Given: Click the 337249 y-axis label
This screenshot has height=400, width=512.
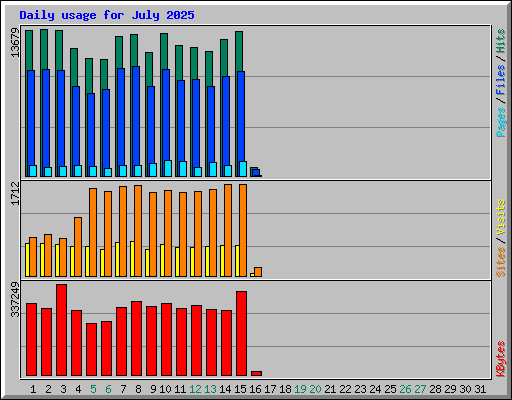Looking at the screenshot, I should pos(15,300).
